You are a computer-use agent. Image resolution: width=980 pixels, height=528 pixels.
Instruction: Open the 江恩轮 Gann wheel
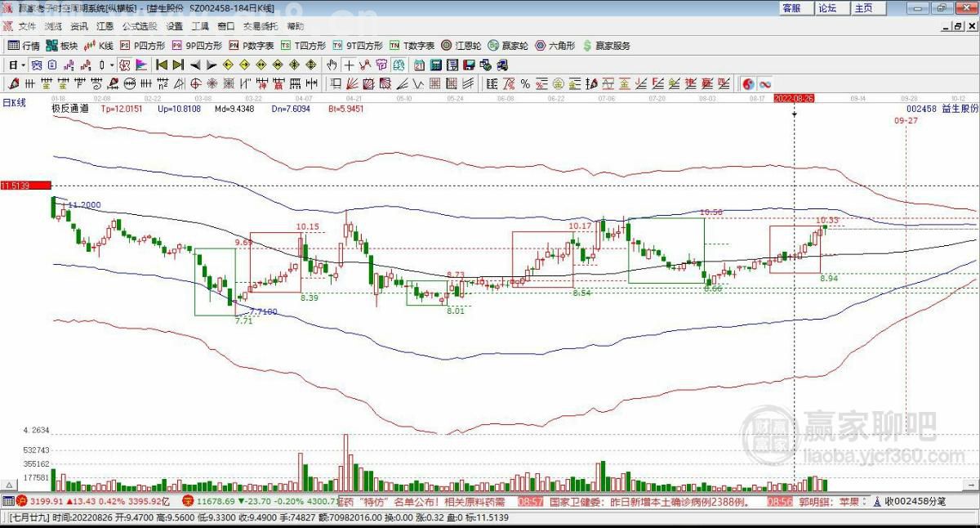pos(462,46)
